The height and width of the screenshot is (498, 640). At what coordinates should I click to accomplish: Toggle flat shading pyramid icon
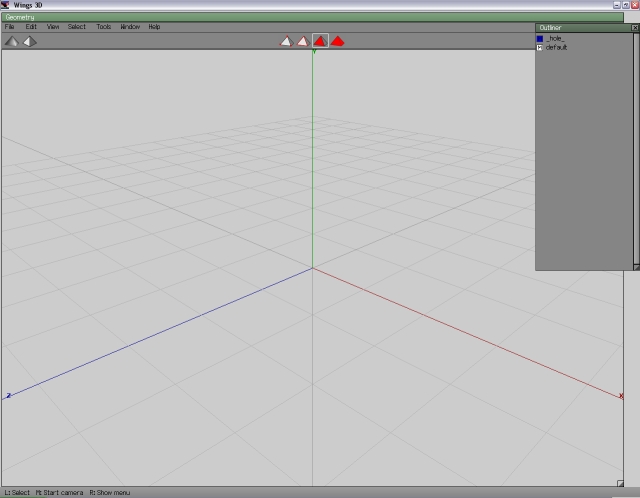tap(11, 41)
